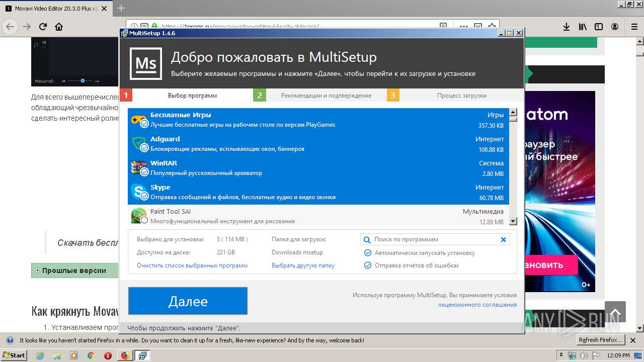Open Windows Explorer from taskbar
The image size is (644, 362).
(57, 355)
